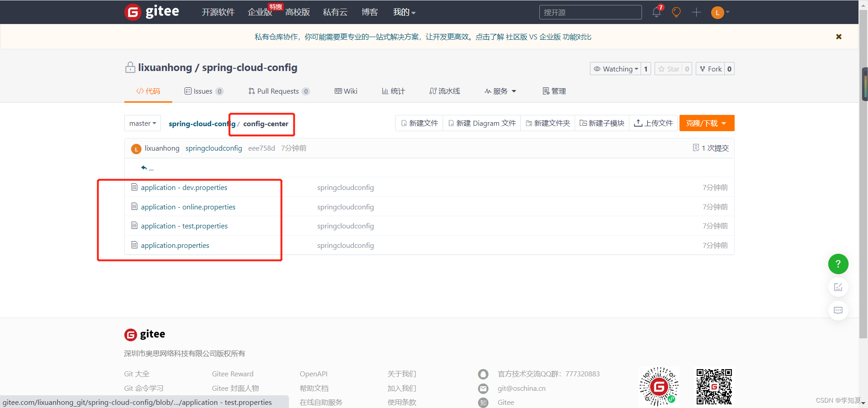Open 企业版 navigation item
The image size is (868, 408).
[260, 12]
